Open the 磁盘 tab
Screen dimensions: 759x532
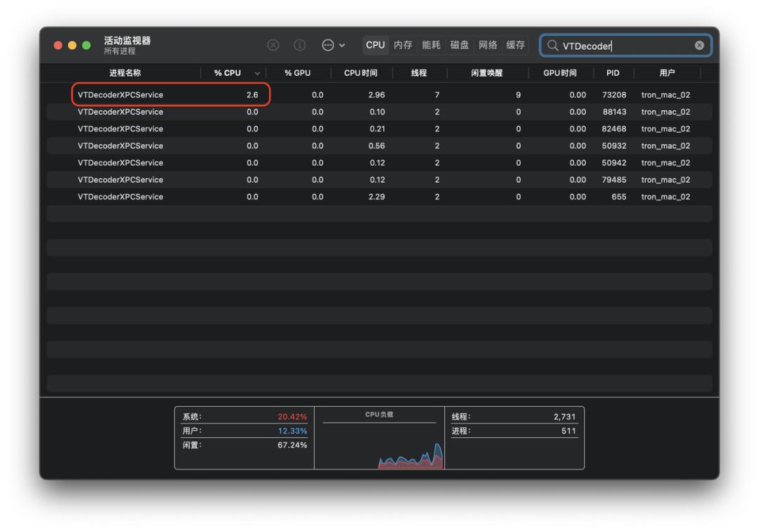[x=460, y=45]
